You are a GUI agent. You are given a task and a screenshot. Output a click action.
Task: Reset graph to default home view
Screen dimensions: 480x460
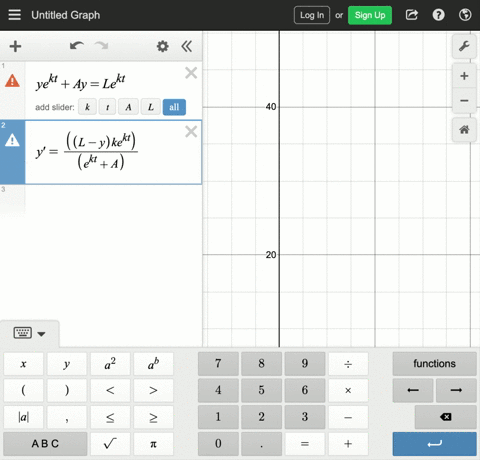[464, 130]
